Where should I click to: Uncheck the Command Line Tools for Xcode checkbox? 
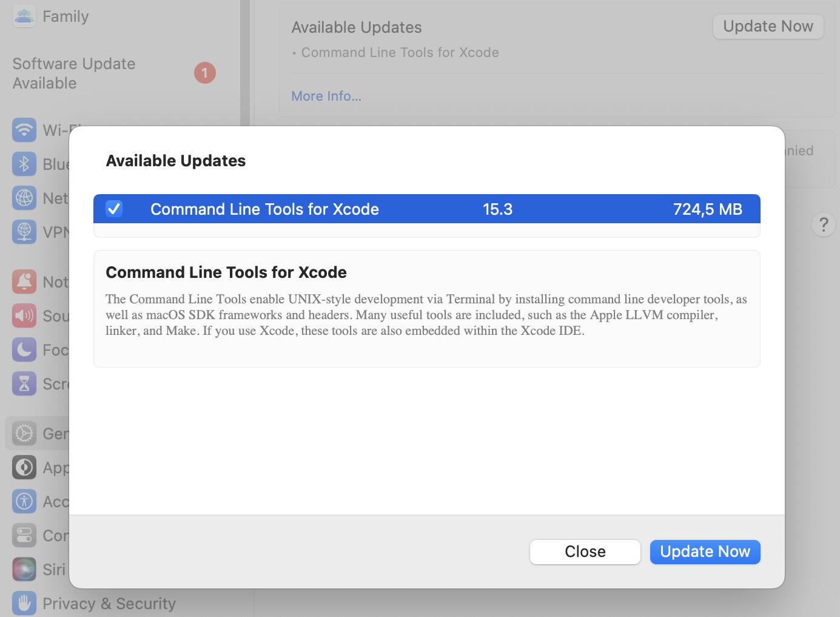pos(114,209)
